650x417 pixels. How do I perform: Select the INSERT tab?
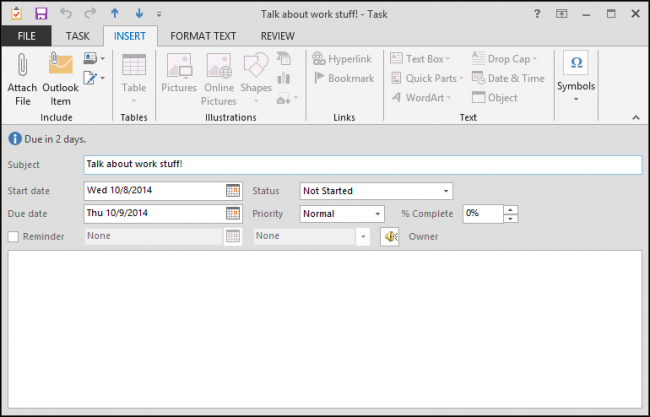point(130,36)
